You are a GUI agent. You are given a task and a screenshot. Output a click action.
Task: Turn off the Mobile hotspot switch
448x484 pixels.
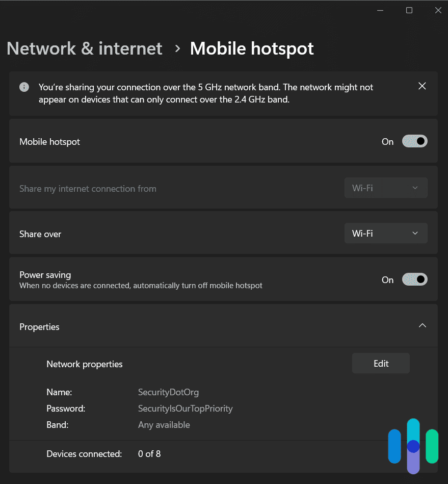pos(414,141)
